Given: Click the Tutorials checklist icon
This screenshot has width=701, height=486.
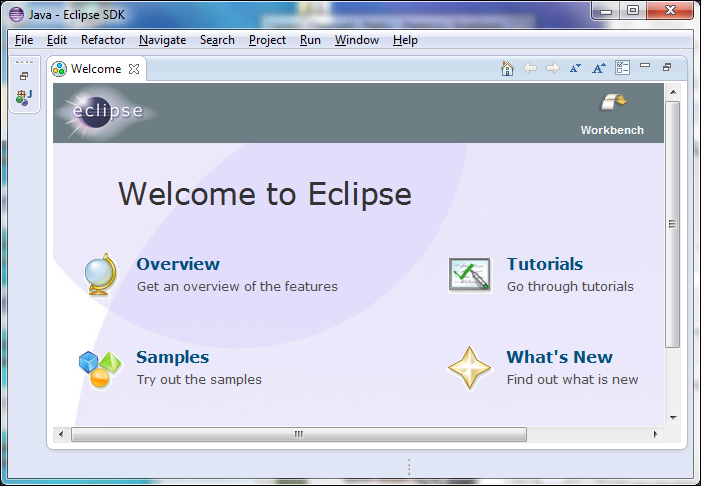Looking at the screenshot, I should click(469, 275).
